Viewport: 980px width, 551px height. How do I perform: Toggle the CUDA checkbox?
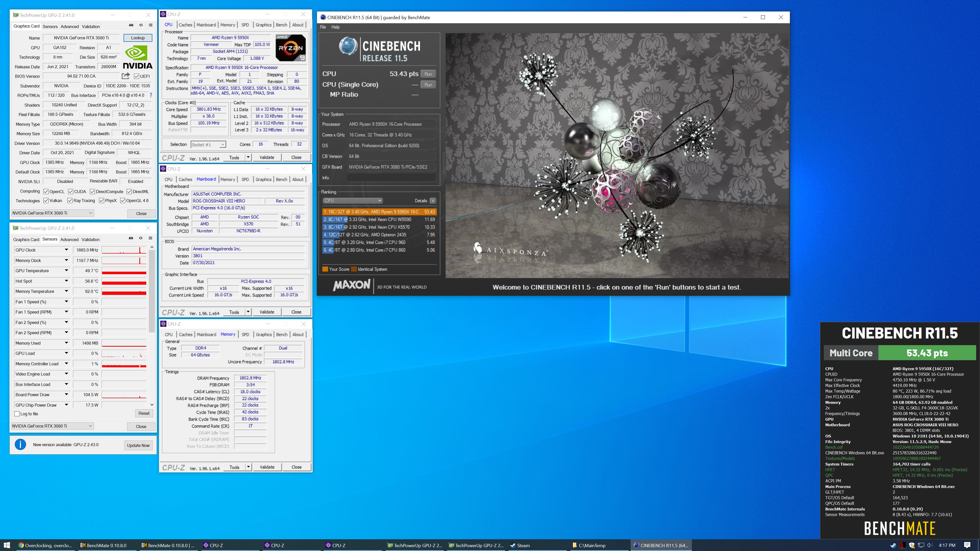point(71,192)
